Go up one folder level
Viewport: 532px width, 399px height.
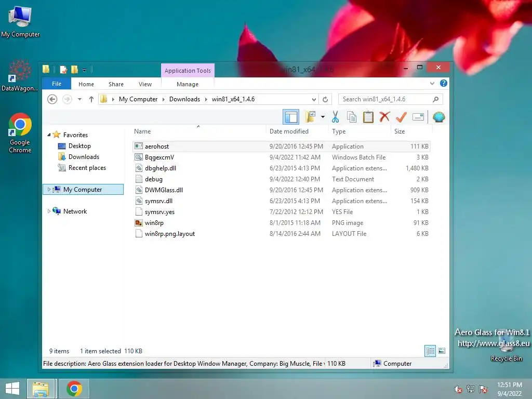point(91,99)
